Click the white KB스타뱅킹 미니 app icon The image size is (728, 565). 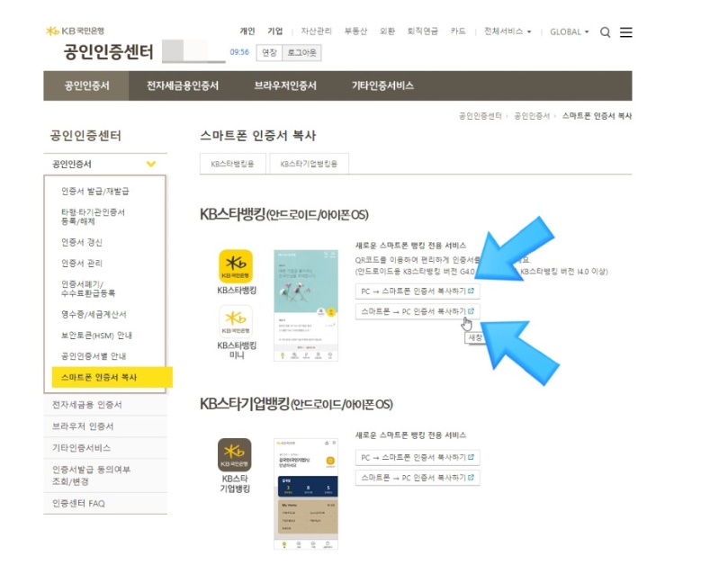(236, 321)
